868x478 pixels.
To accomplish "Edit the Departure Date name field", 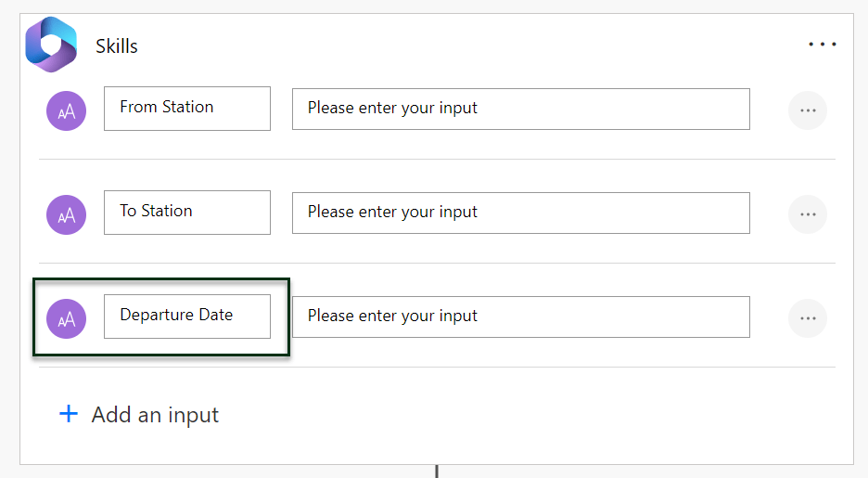I will [186, 317].
